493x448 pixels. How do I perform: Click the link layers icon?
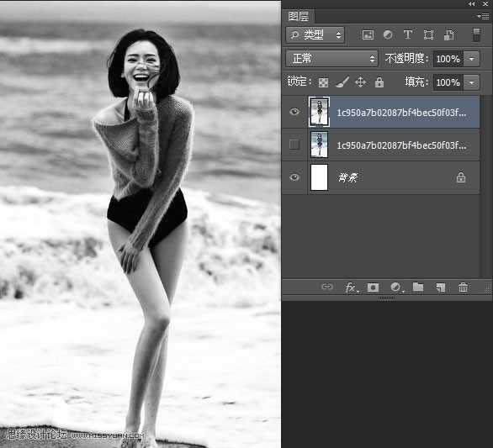pos(327,287)
